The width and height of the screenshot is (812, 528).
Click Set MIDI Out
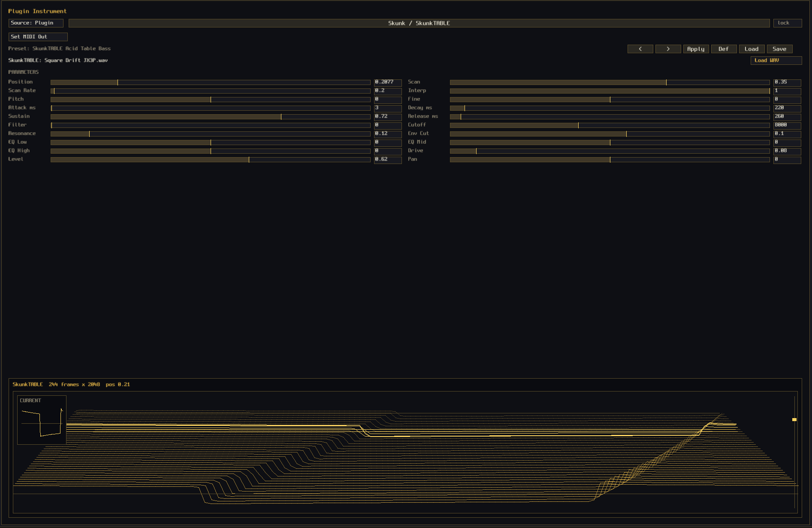coord(38,37)
